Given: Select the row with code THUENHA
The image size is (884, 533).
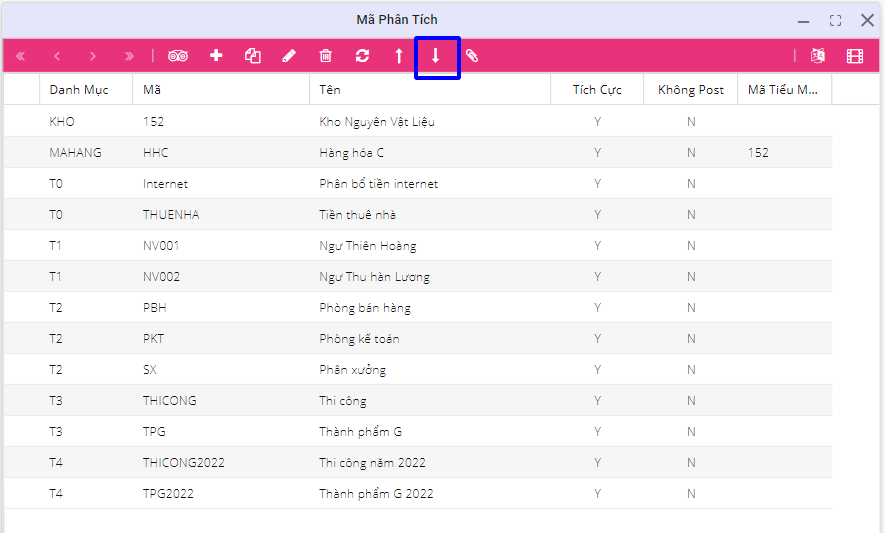Looking at the screenshot, I should click(x=171, y=215).
